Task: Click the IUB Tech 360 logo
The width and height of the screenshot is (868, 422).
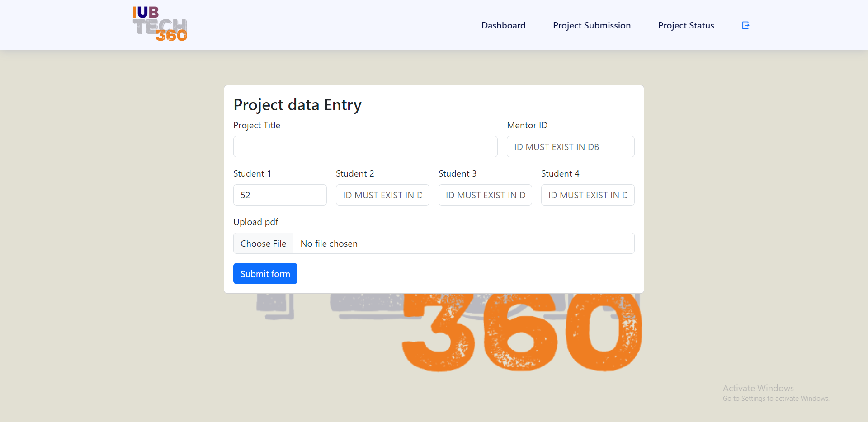Action: pos(160,24)
